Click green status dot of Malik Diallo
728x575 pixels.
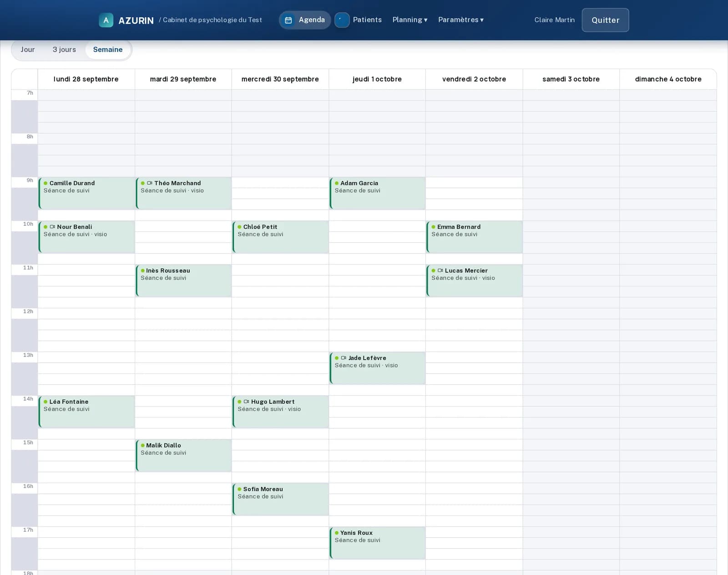(142, 446)
